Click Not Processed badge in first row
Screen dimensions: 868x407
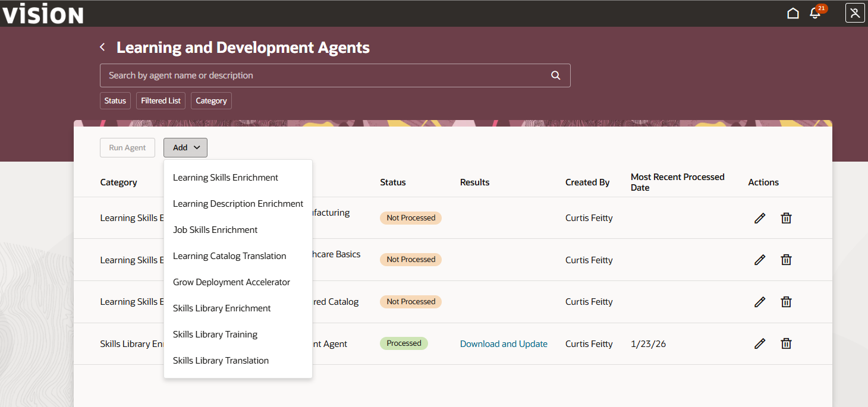coord(411,218)
